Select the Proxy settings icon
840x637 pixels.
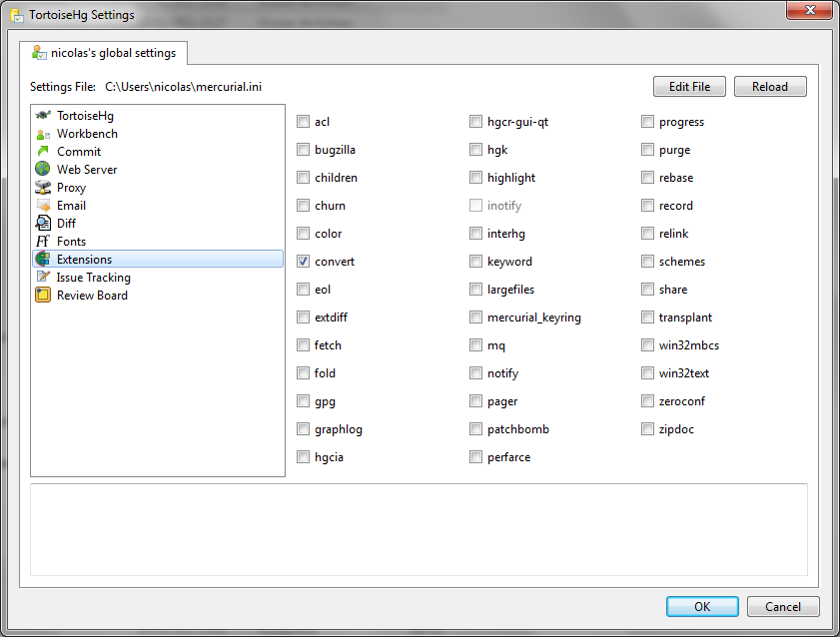coord(43,188)
